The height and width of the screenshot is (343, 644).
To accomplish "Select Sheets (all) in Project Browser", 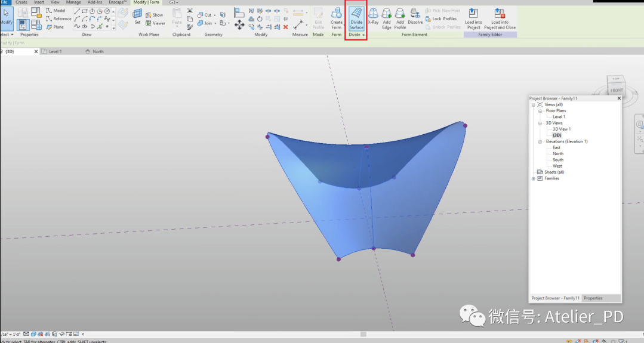I will [x=554, y=172].
